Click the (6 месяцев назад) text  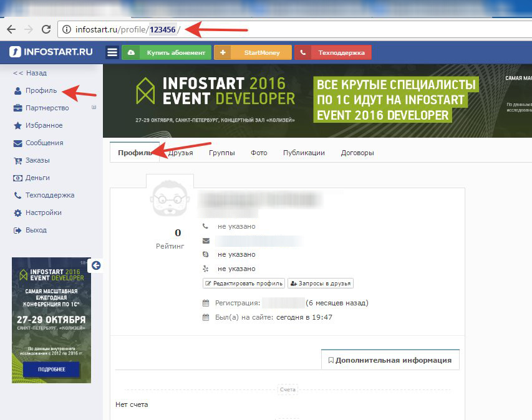click(x=337, y=303)
